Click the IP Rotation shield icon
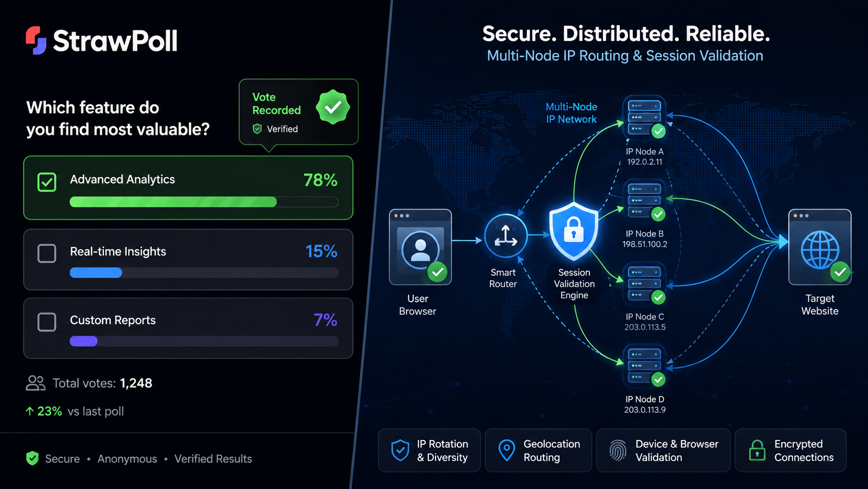Viewport: 868px width, 489px height. (x=400, y=450)
